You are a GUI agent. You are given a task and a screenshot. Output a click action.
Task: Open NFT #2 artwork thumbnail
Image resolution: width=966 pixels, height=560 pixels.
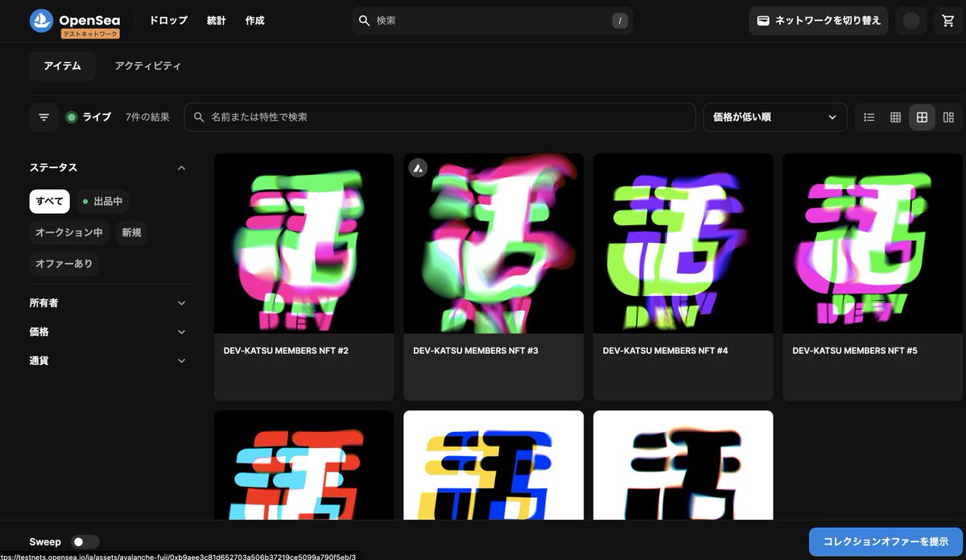click(x=304, y=244)
